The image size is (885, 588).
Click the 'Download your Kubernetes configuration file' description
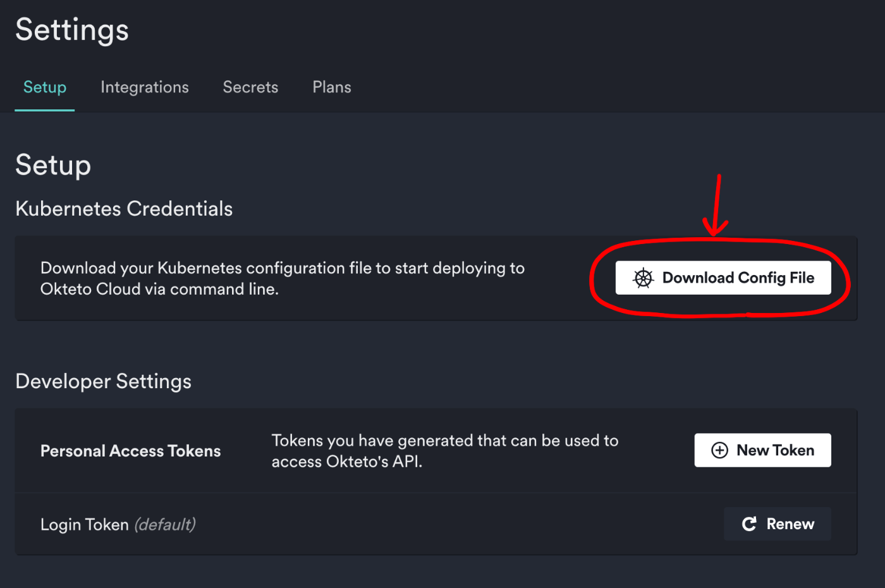[x=283, y=278]
